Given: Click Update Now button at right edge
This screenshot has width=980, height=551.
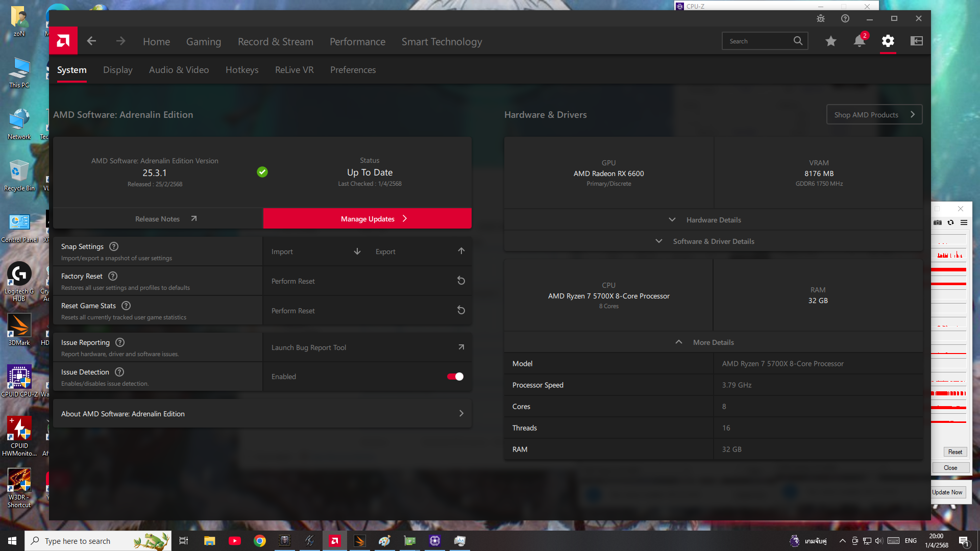Looking at the screenshot, I should [947, 492].
